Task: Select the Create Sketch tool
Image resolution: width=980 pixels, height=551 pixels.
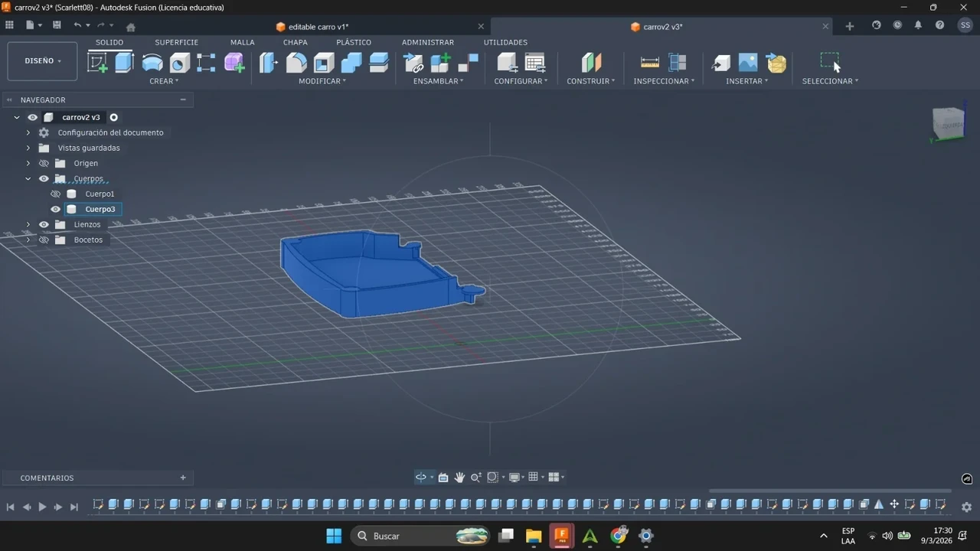Action: [x=98, y=62]
